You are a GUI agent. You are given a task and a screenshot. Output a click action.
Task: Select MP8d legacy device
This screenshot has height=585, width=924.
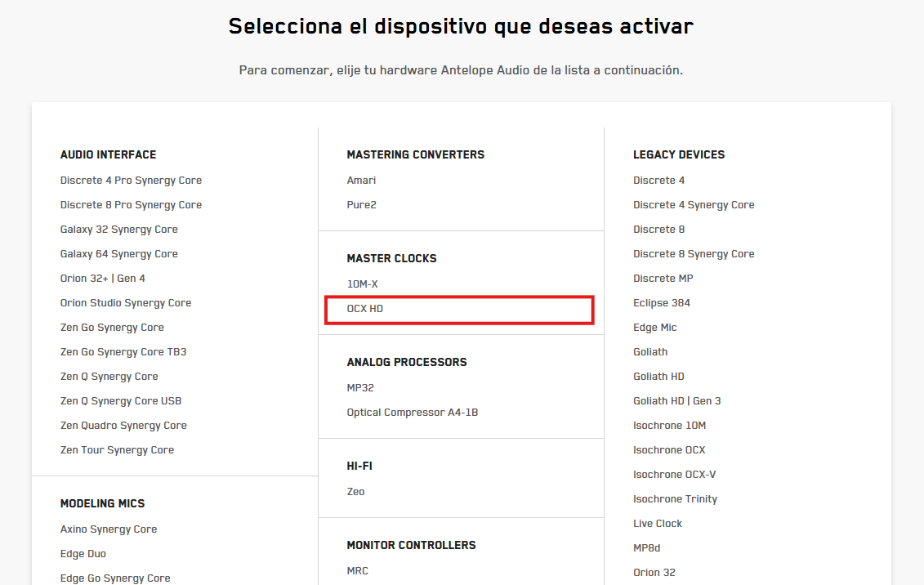tap(646, 548)
